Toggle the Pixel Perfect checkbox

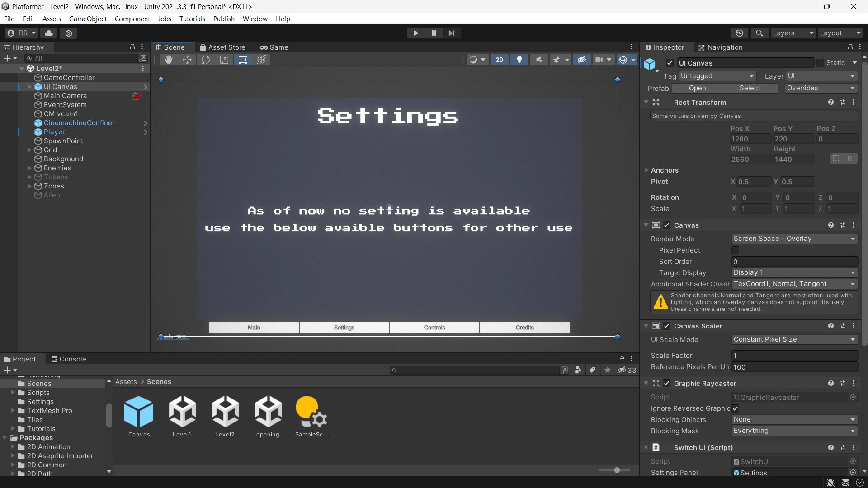[x=736, y=250]
